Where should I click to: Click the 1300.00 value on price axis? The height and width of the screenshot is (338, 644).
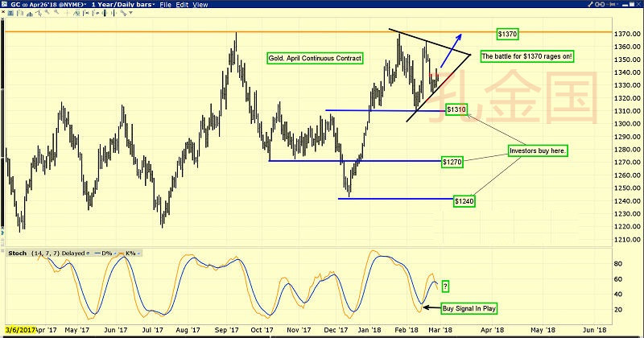(627, 124)
